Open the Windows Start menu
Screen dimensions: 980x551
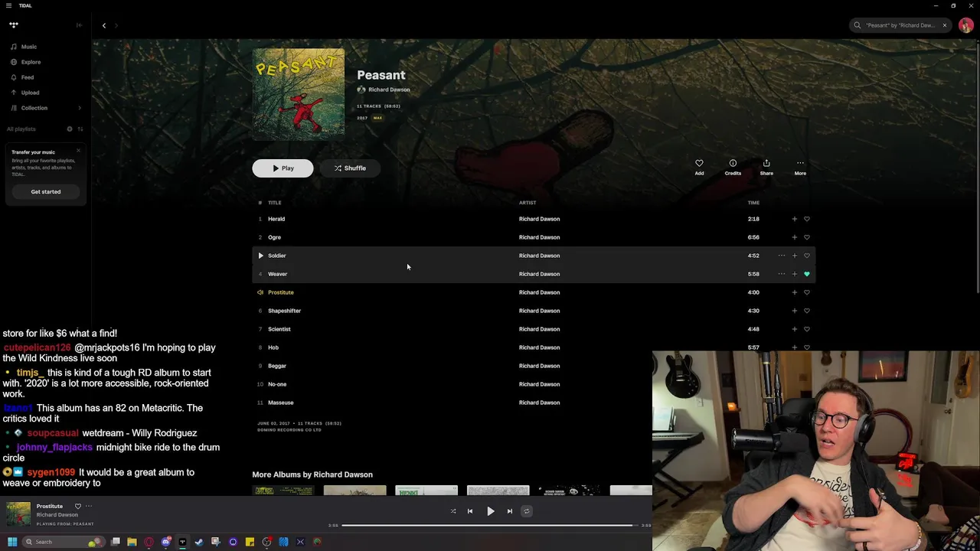coord(12,542)
